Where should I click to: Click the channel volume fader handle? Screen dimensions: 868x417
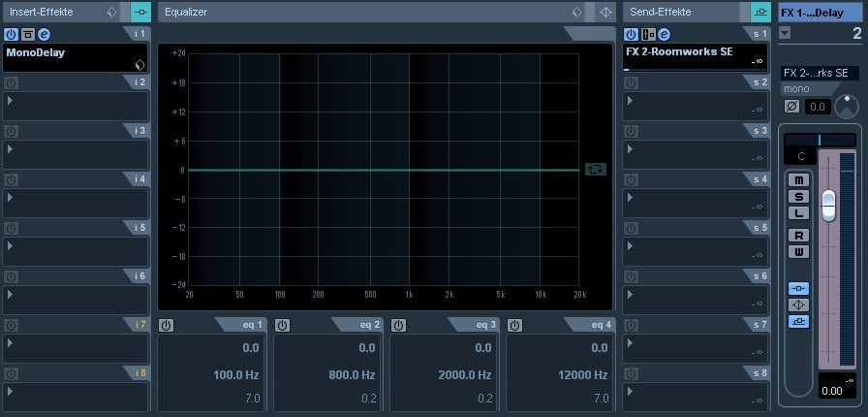click(x=828, y=205)
